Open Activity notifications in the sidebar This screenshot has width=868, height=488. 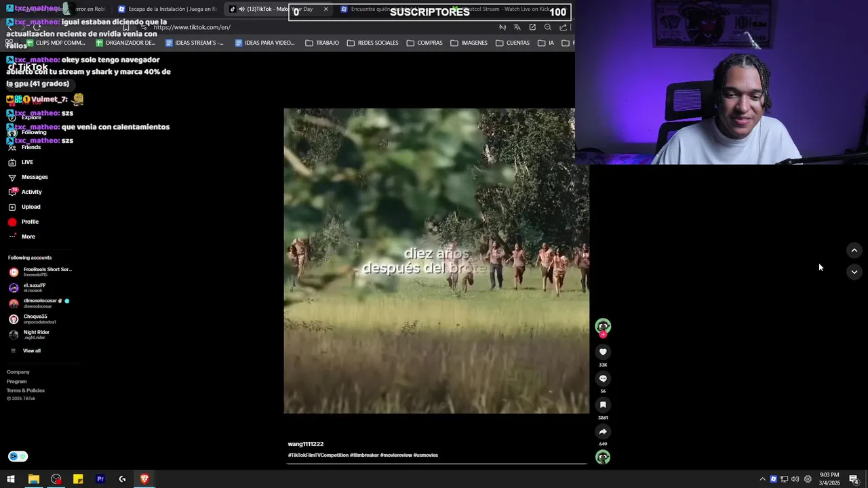click(25, 192)
